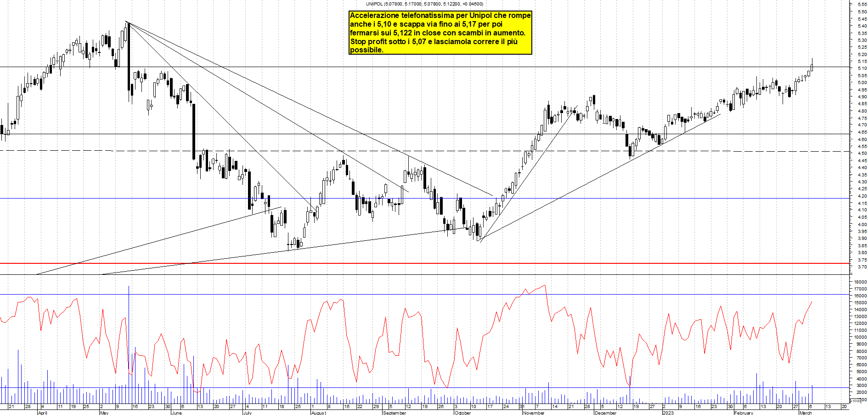Click the October month label
868x415 pixels.
[462, 413]
